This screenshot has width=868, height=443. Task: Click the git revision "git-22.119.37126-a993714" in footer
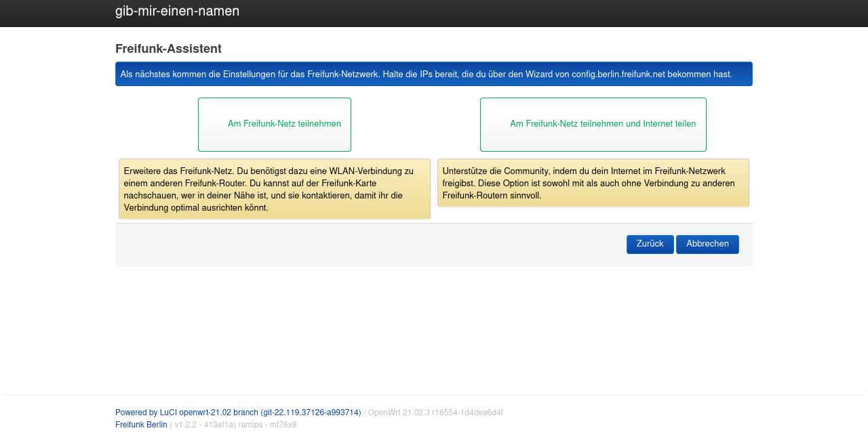311,413
